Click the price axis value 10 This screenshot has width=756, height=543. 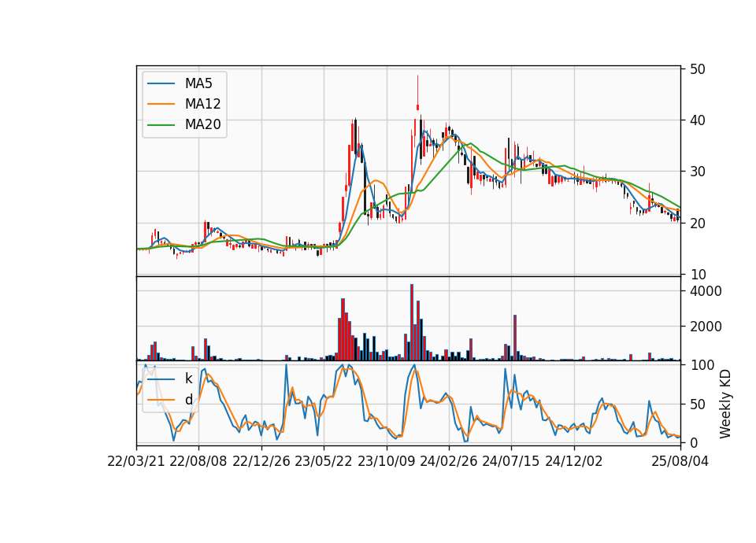pos(697,275)
